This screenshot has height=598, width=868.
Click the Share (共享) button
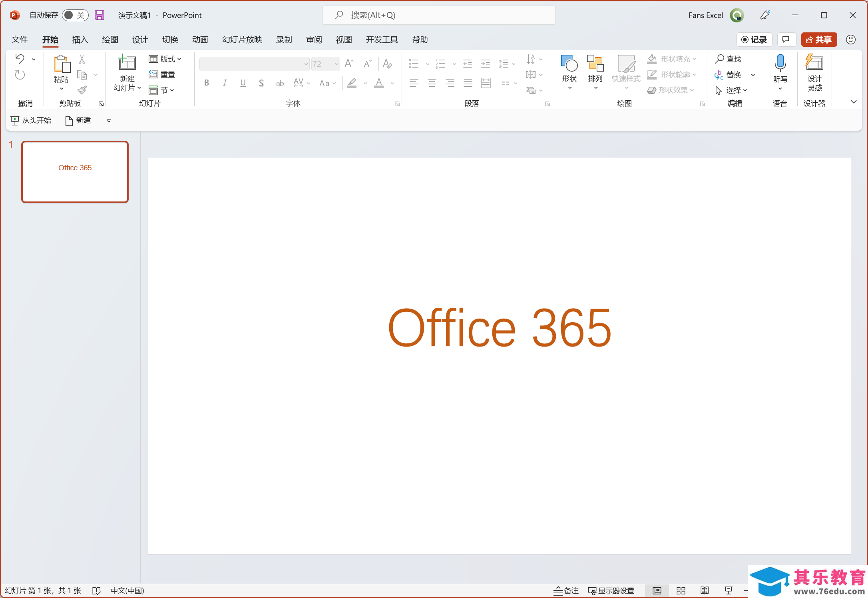pos(819,40)
